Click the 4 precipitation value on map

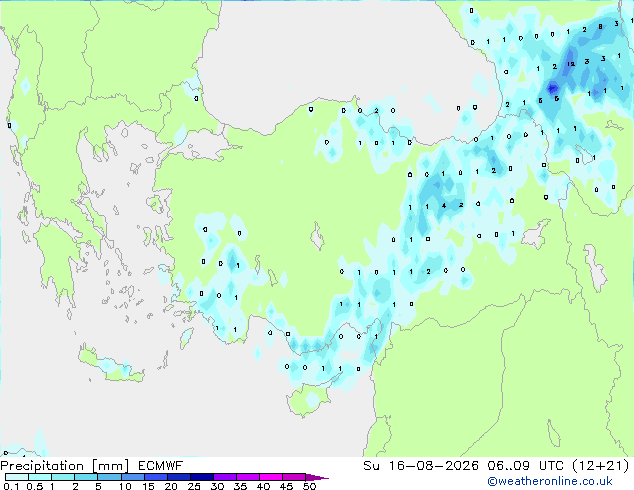click(444, 206)
